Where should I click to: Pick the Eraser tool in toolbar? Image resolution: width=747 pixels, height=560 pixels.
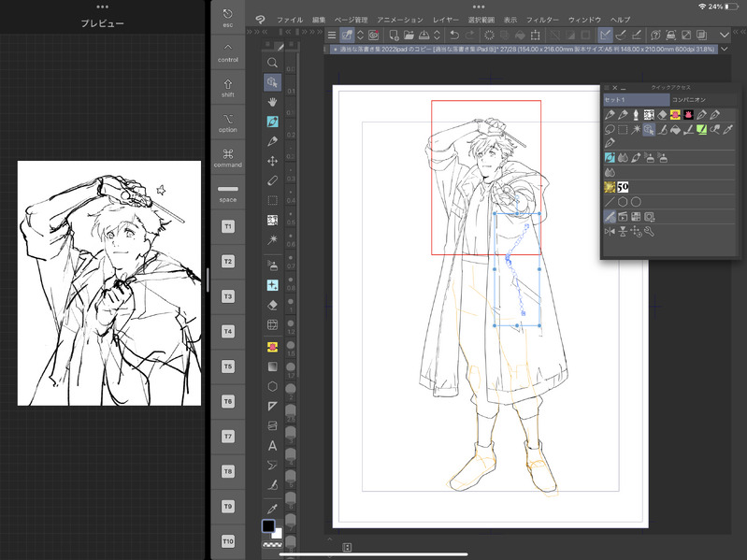tap(272, 304)
